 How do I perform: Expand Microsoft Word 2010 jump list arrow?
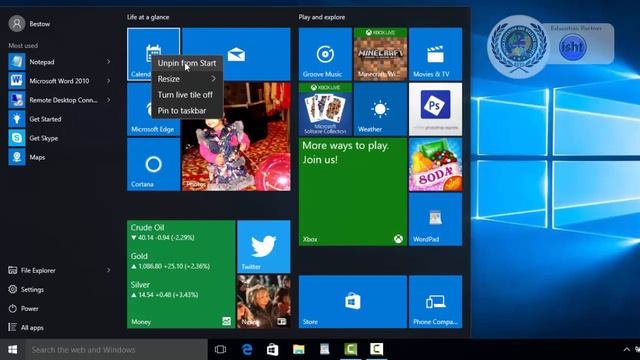tap(109, 81)
